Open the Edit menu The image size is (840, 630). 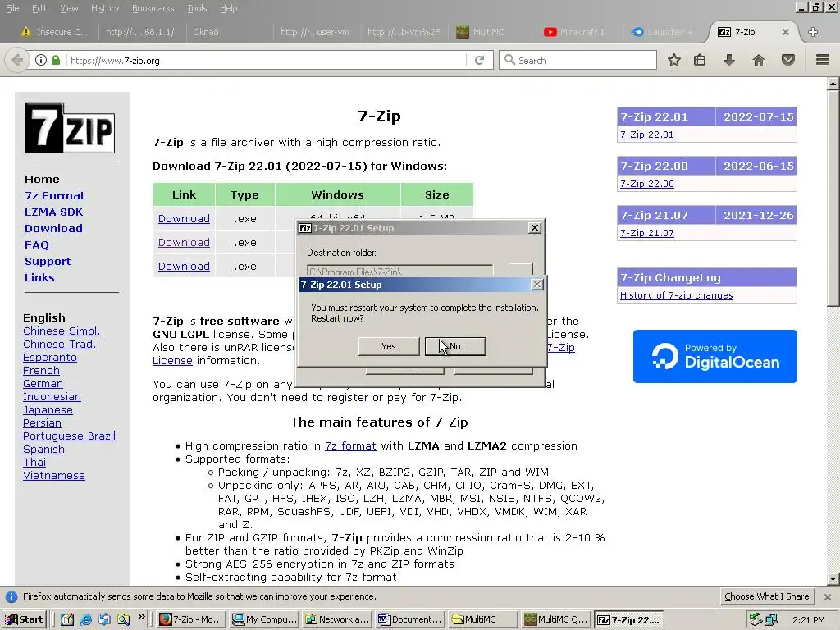(39, 8)
